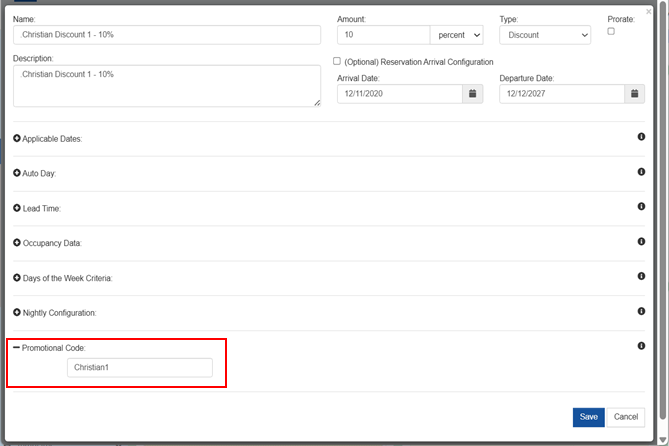Cancel editing the discount
669x446 pixels.
pos(626,417)
